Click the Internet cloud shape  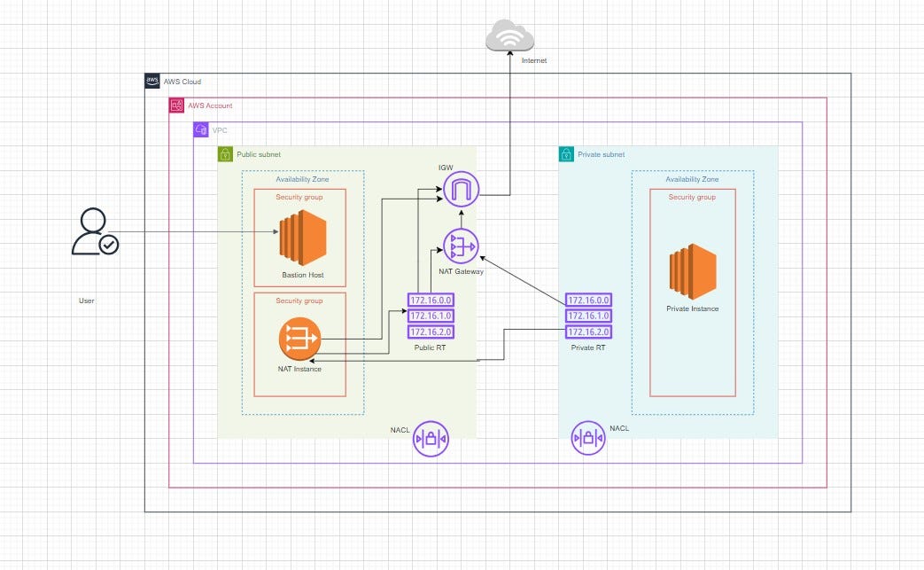pyautogui.click(x=509, y=35)
